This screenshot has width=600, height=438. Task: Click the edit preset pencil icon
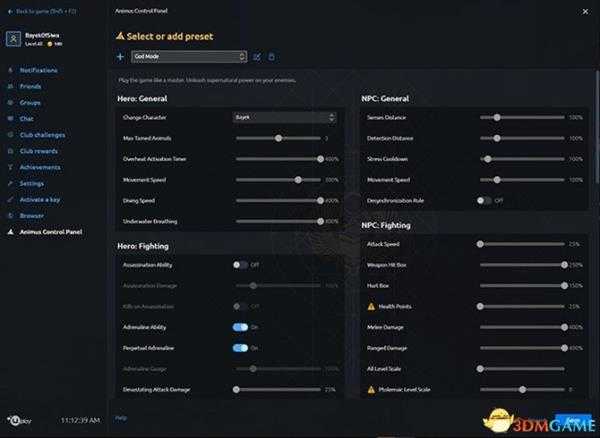click(257, 57)
